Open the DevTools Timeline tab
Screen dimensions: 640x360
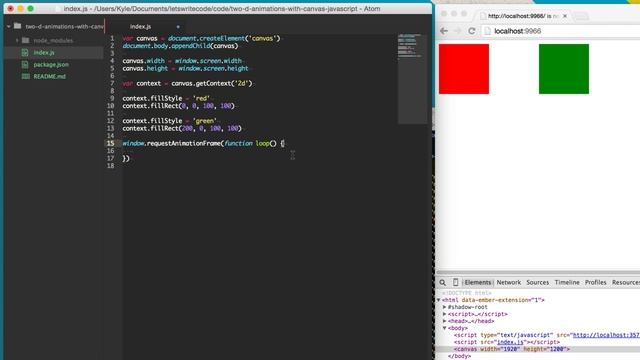pos(567,282)
